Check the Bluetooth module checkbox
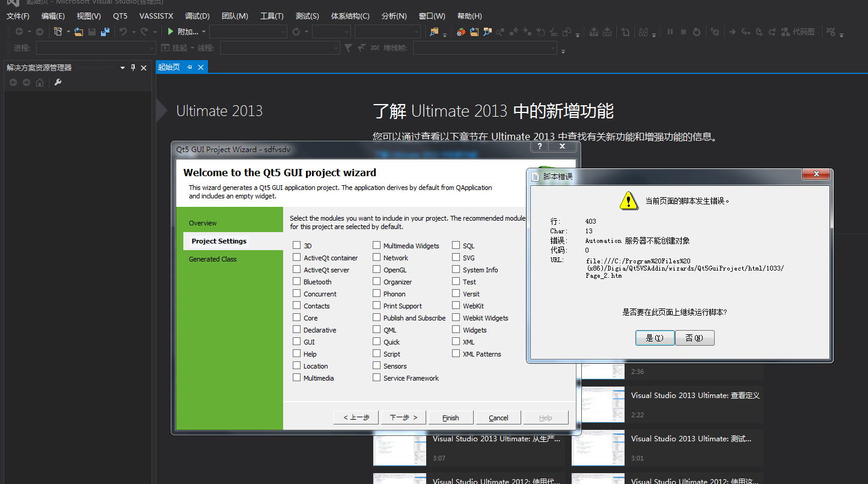868x484 pixels. 297,281
